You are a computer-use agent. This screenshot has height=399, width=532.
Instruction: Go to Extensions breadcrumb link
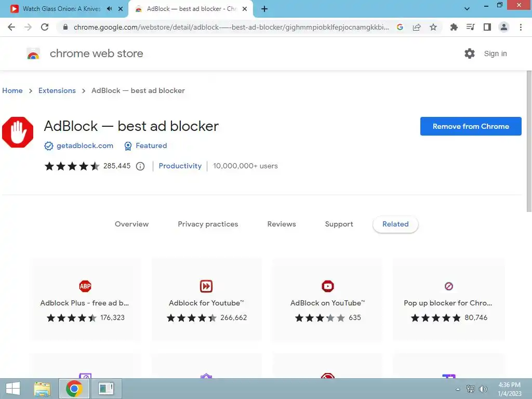(57, 90)
